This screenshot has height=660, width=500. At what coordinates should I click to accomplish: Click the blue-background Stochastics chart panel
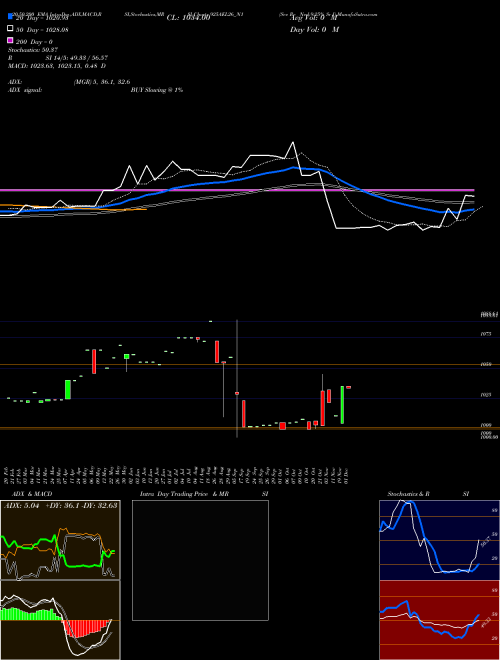point(439,540)
